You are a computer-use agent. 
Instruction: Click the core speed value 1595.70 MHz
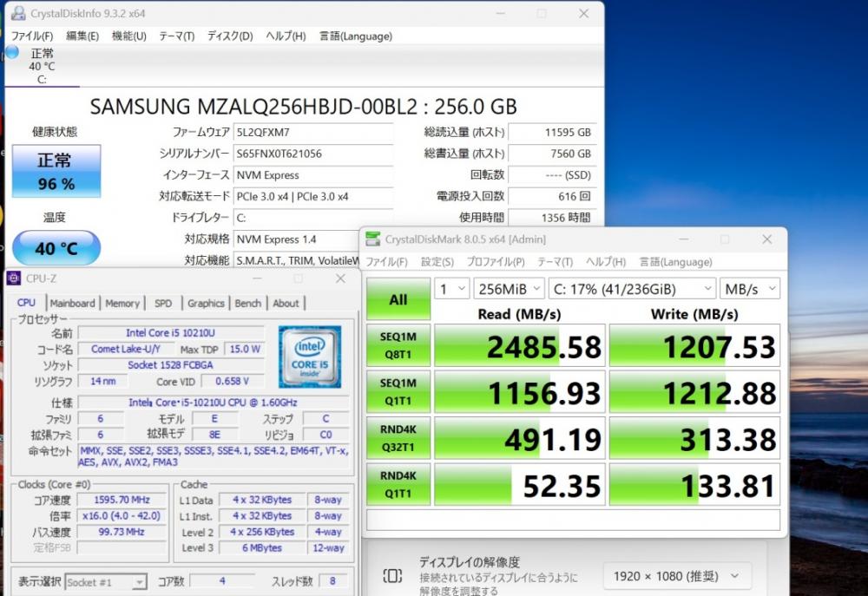(122, 500)
